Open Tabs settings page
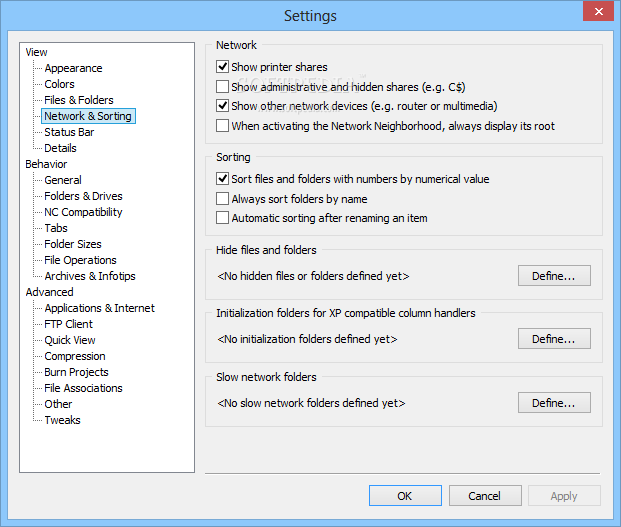 pyautogui.click(x=56, y=228)
